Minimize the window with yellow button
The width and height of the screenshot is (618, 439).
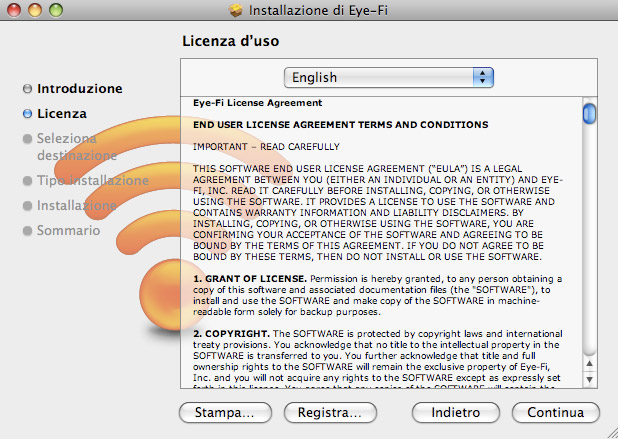35,10
